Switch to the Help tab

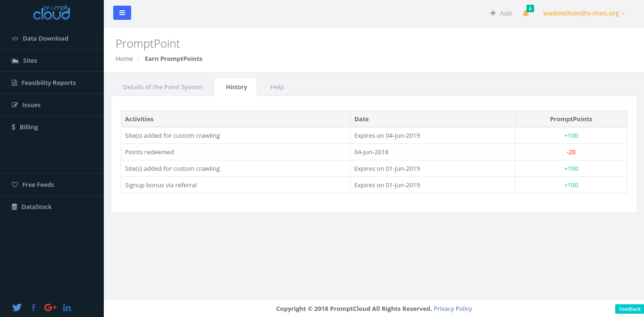(277, 87)
